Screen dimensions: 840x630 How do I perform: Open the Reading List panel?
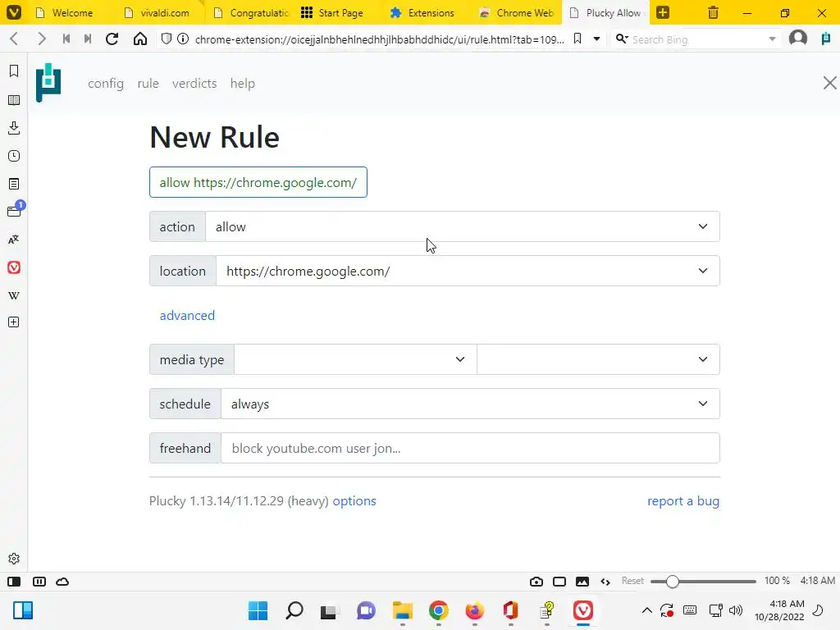tap(14, 99)
